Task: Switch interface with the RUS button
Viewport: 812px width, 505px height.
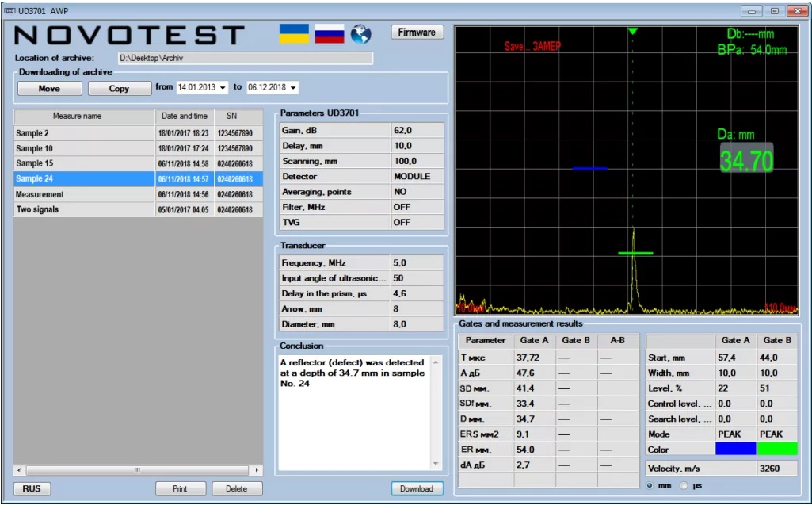Action: coord(32,488)
